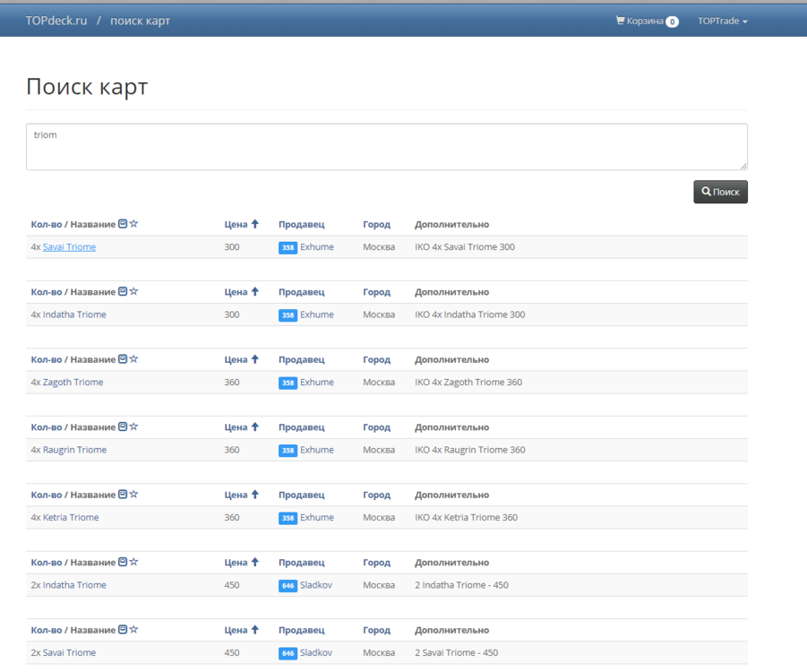This screenshot has height=672, width=807.
Task: Click inside the card search text area
Action: [386, 147]
